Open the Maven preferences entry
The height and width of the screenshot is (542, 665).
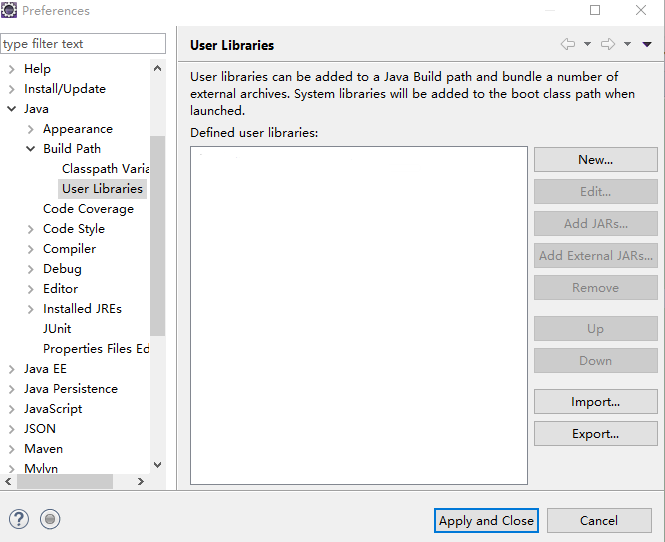pos(43,449)
